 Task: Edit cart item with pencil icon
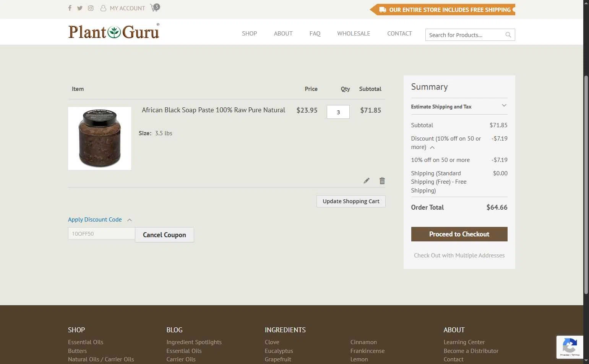click(367, 181)
